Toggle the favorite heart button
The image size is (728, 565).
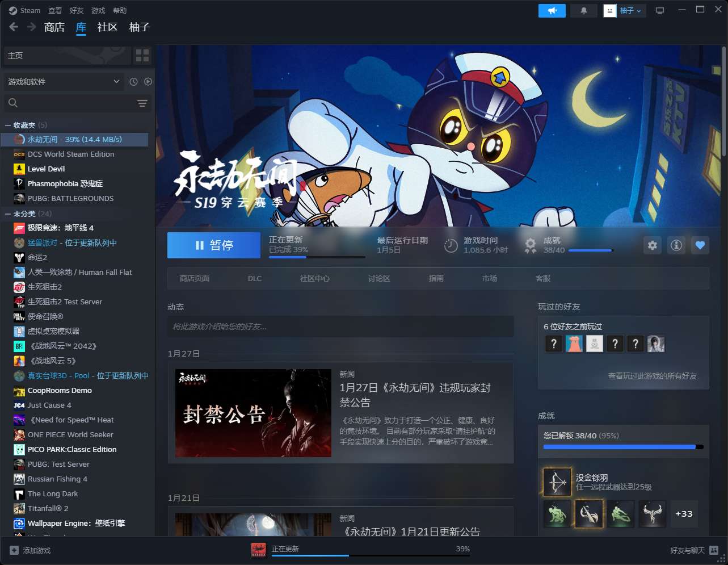tap(700, 245)
